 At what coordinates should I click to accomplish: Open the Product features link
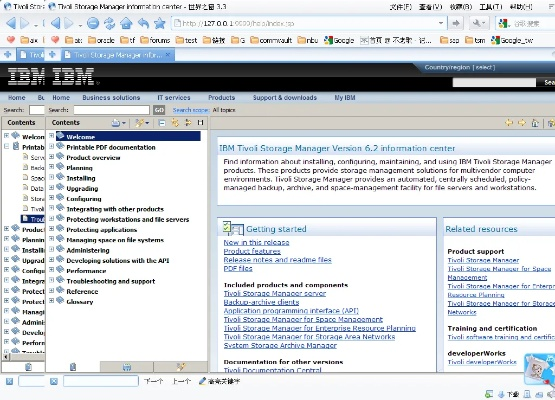tap(252, 251)
